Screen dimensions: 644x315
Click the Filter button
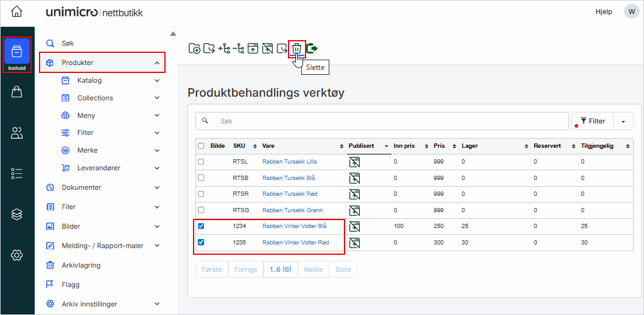[592, 121]
